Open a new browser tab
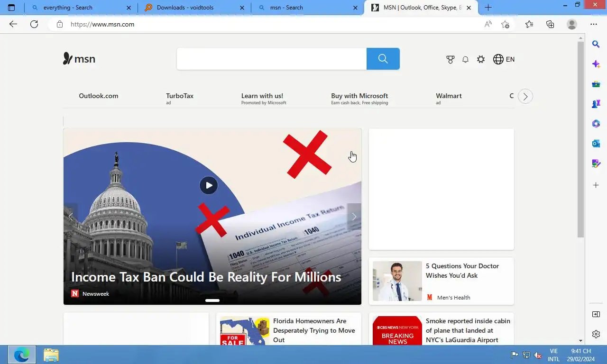The height and width of the screenshot is (364, 607). 488,8
